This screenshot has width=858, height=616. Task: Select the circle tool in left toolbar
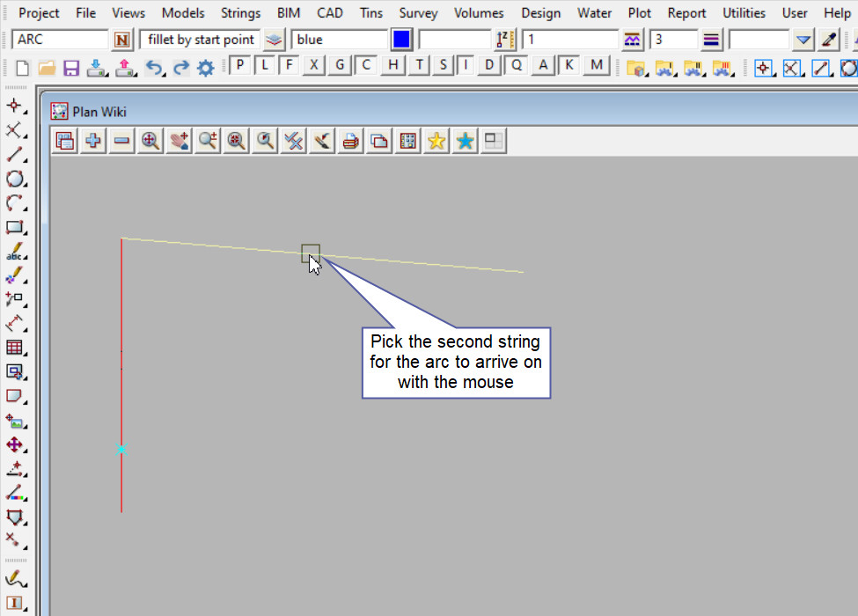[x=15, y=180]
